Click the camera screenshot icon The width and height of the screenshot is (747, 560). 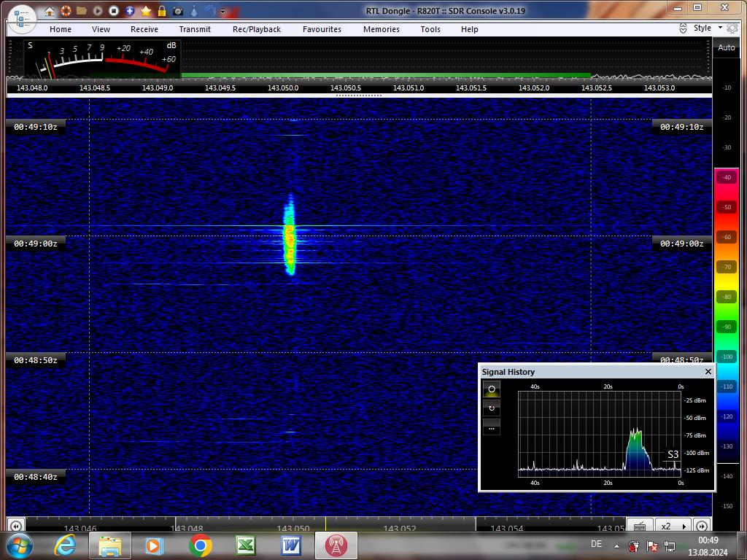(178, 11)
